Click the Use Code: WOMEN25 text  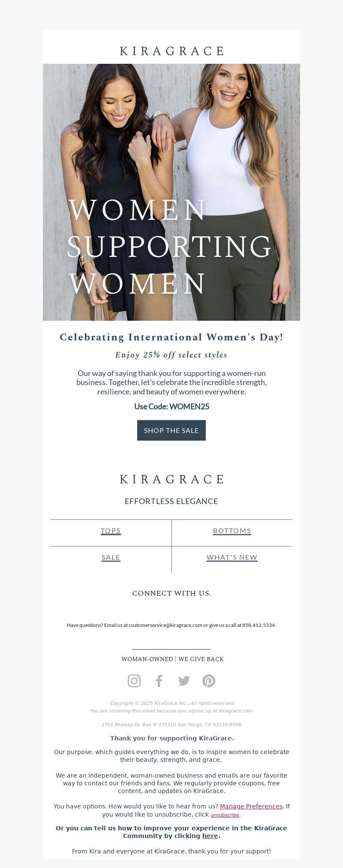[171, 406]
